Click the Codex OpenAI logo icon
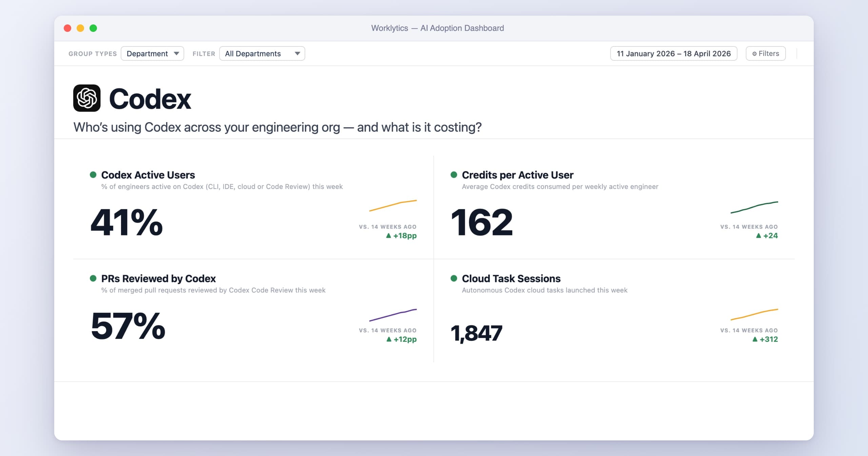Viewport: 868px width, 456px height. [x=87, y=98]
